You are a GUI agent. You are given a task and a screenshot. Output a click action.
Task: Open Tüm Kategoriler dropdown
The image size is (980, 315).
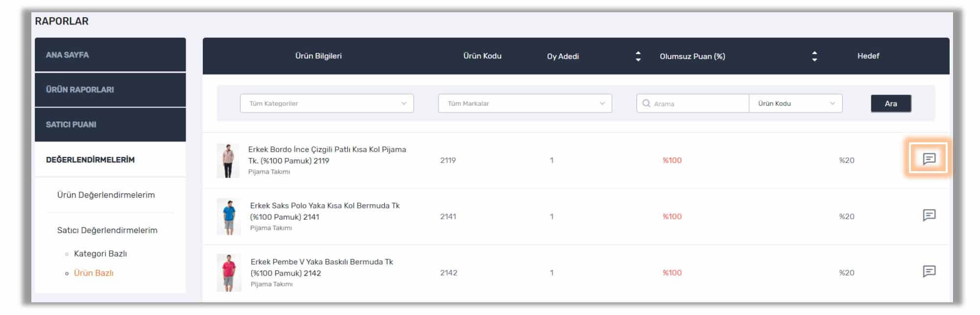pos(327,103)
